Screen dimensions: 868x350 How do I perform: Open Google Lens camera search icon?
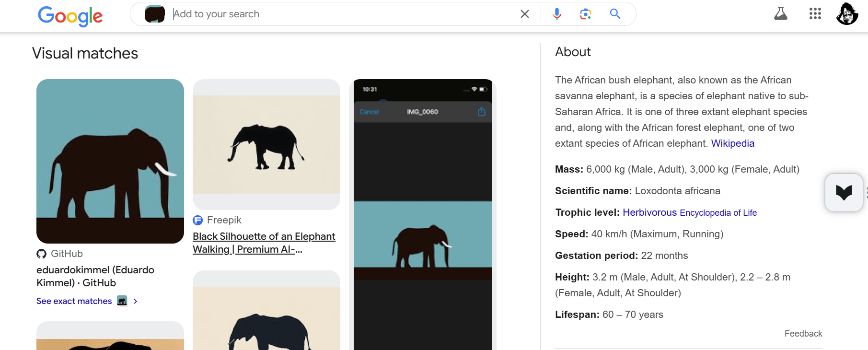[x=585, y=14]
